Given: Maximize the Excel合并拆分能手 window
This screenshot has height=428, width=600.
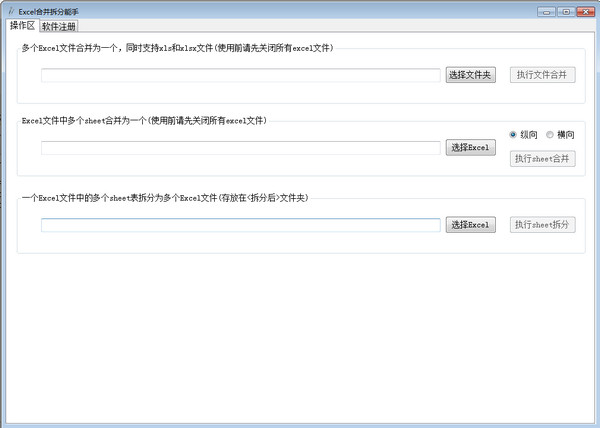Looking at the screenshot, I should click(566, 12).
